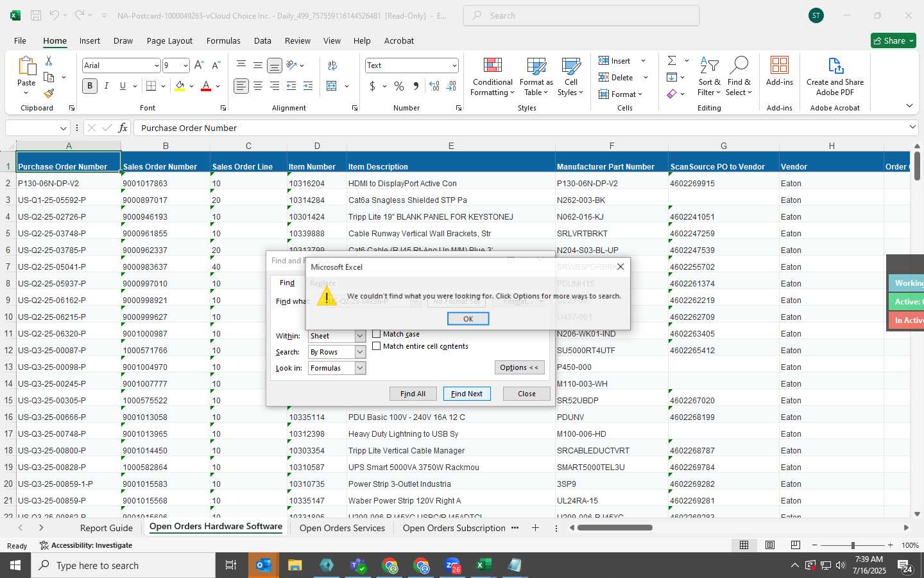Click the Options << button
924x578 pixels.
520,367
